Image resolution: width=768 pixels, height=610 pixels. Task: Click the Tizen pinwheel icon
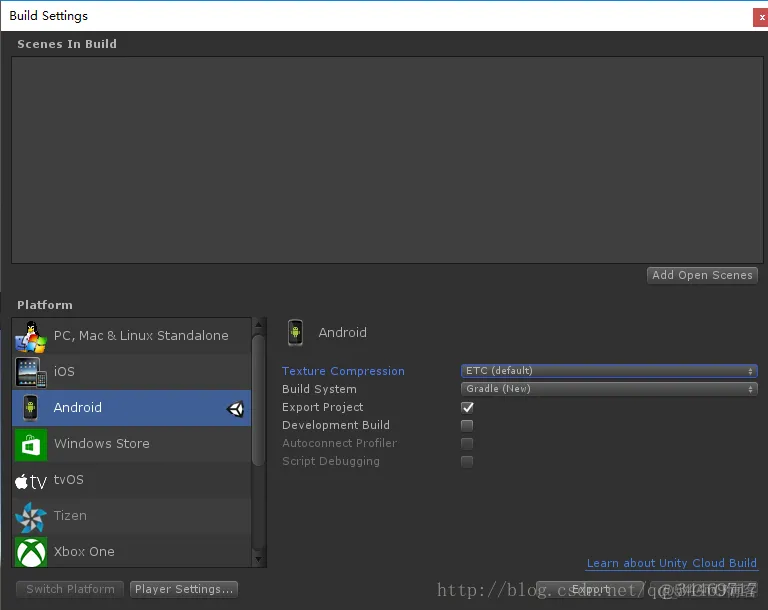(31, 517)
